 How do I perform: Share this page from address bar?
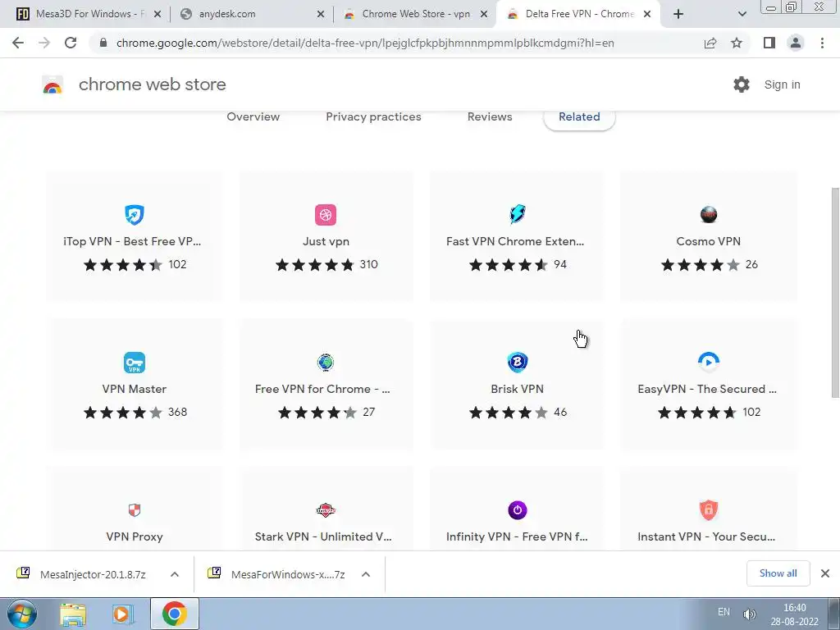click(x=710, y=43)
